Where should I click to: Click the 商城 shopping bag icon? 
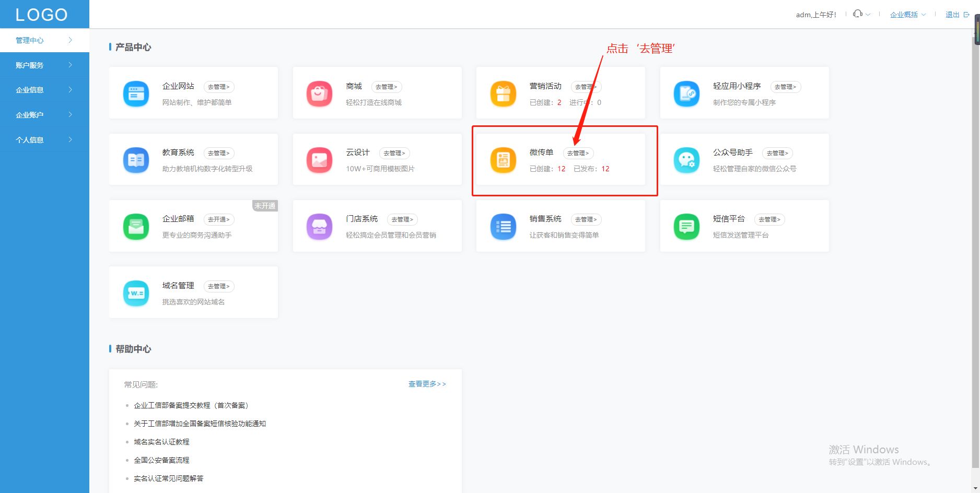[319, 94]
